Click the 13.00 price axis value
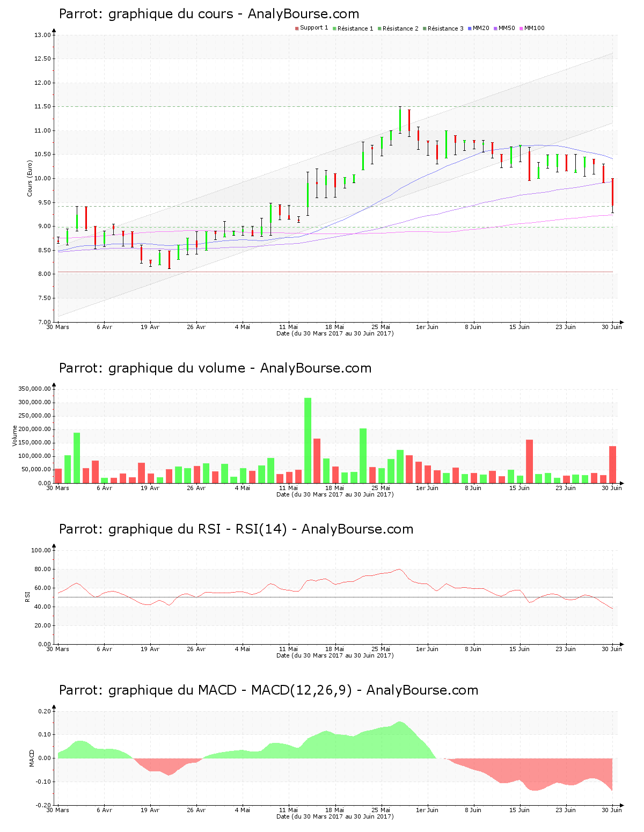This screenshot has height=832, width=644. click(42, 35)
